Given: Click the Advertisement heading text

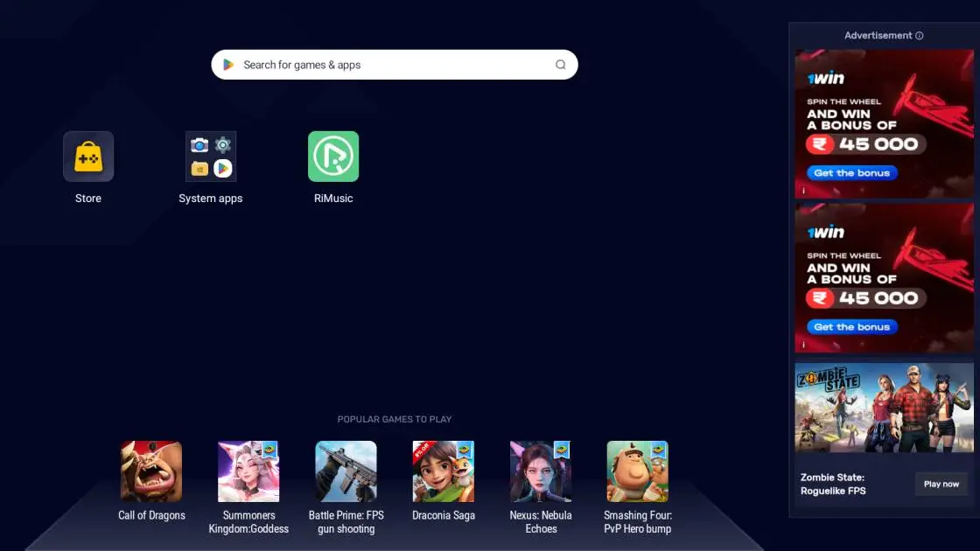Looking at the screenshot, I should pos(878,36).
